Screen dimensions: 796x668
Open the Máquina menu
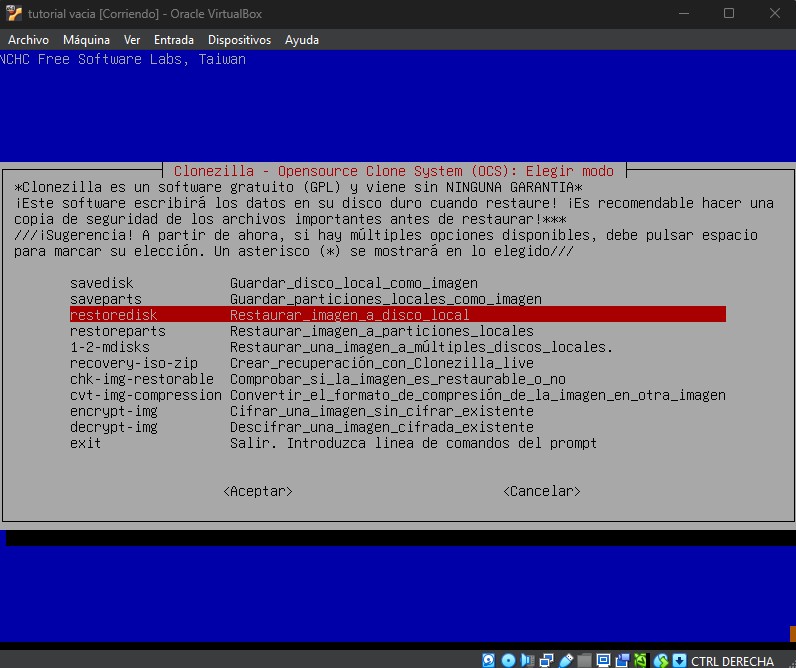[x=86, y=40]
